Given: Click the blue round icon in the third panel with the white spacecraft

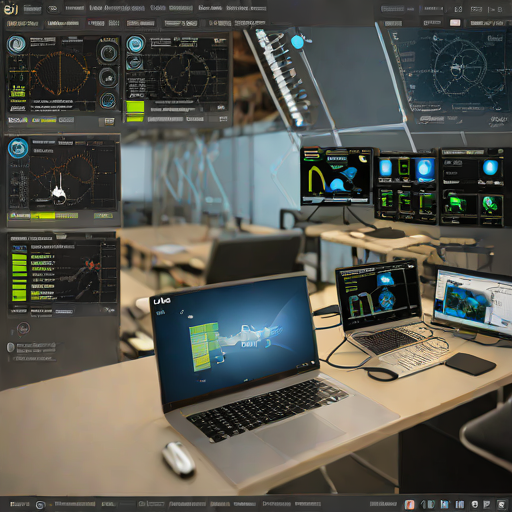Looking at the screenshot, I should [x=18, y=148].
